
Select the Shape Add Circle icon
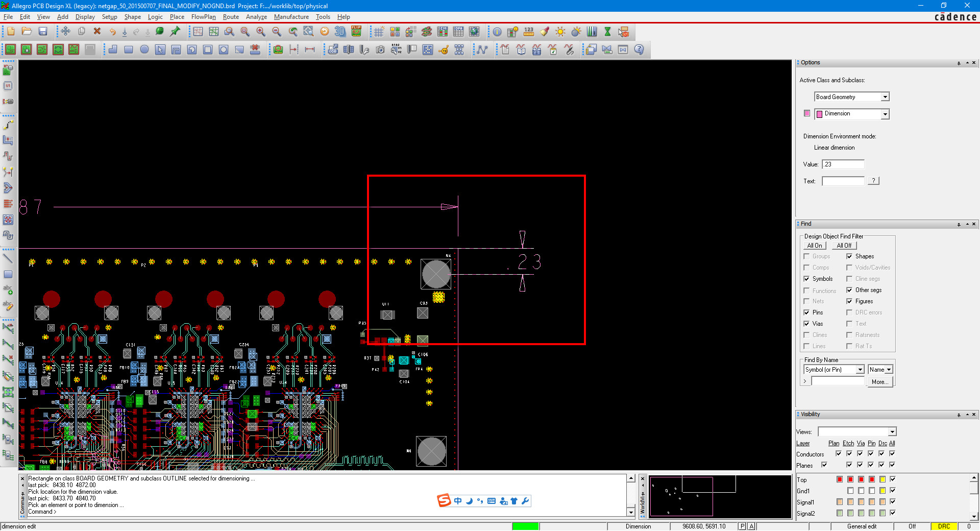tap(144, 50)
